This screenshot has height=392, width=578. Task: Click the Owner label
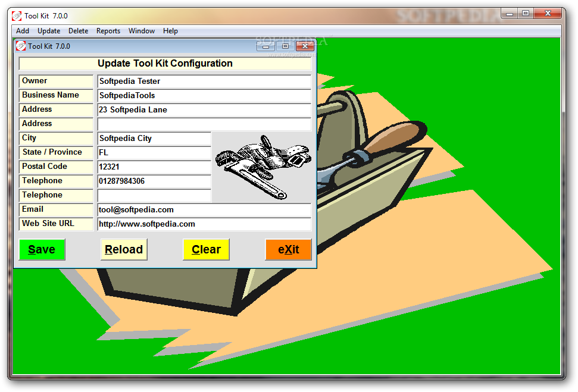(x=56, y=81)
